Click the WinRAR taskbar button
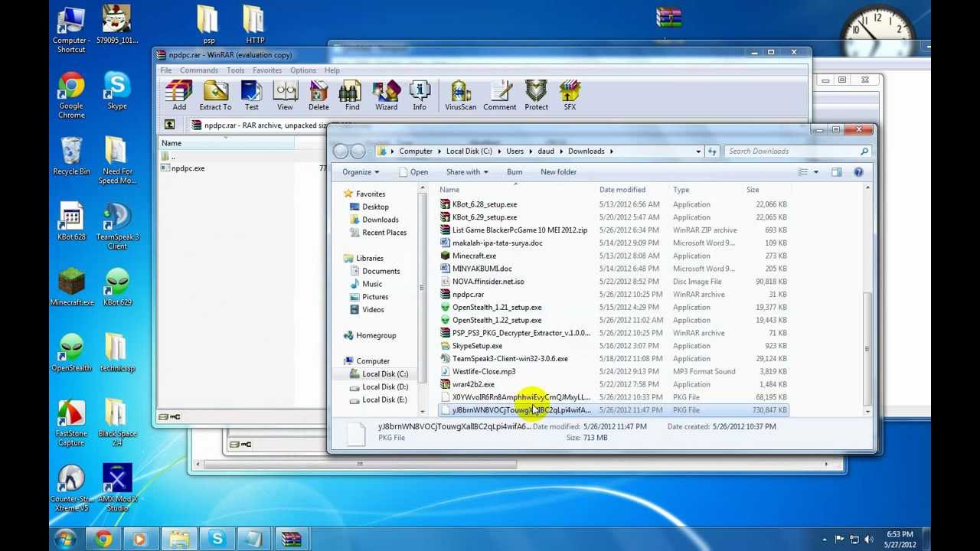Image resolution: width=980 pixels, height=551 pixels. pyautogui.click(x=291, y=540)
